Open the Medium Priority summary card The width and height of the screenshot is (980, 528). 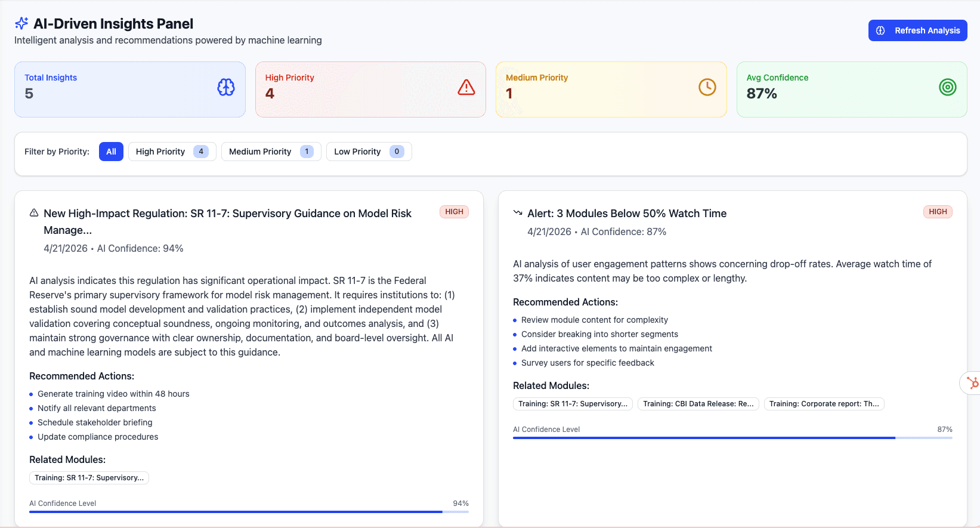pyautogui.click(x=611, y=89)
